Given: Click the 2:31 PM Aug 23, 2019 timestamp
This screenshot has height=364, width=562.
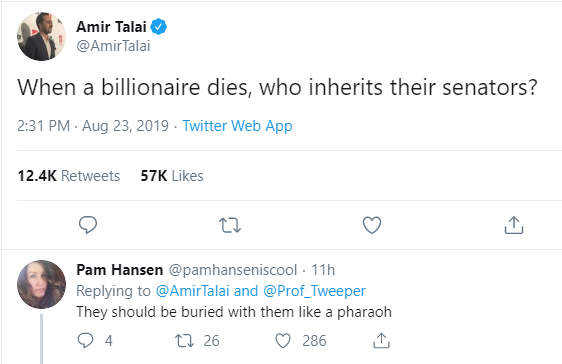Looking at the screenshot, I should coord(93,126).
